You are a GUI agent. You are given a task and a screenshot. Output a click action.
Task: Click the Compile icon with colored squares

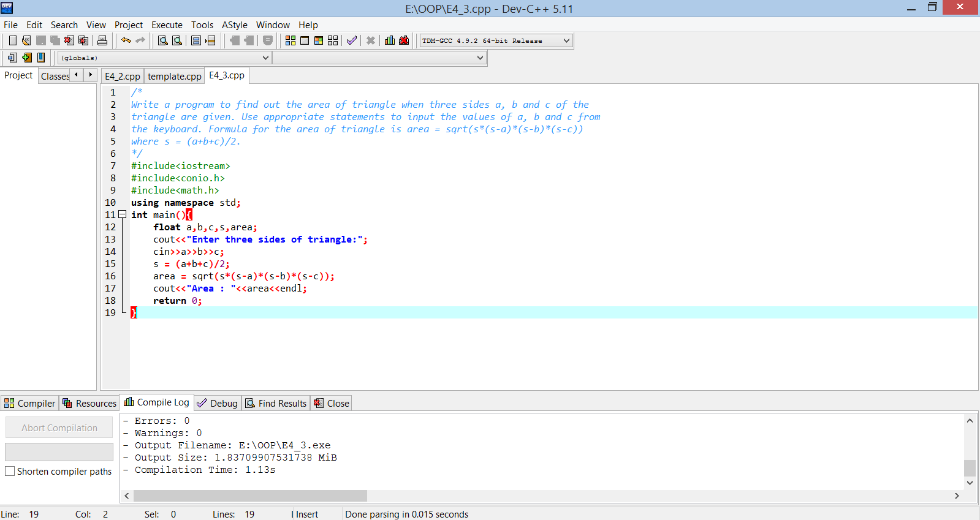pyautogui.click(x=291, y=40)
